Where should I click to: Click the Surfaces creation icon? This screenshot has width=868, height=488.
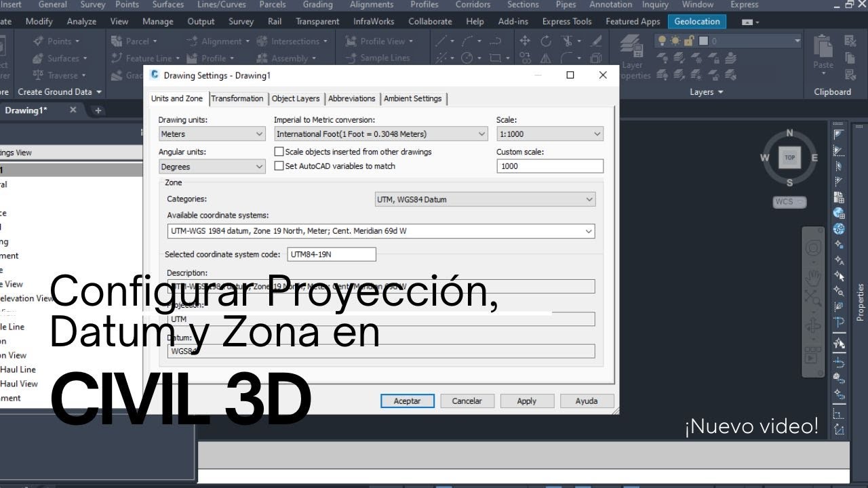(38, 58)
